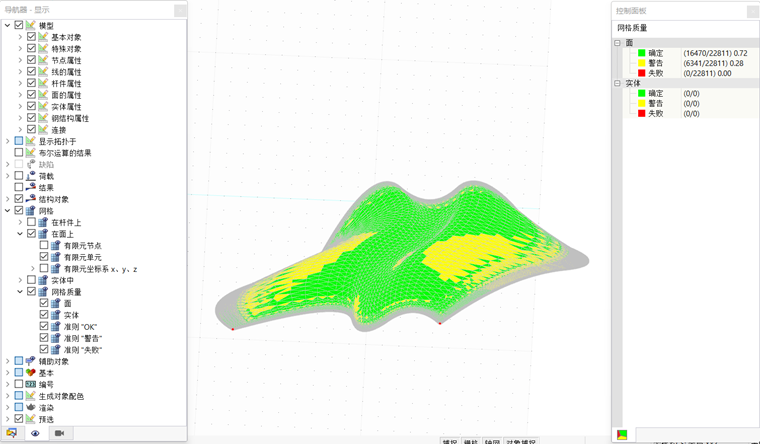The height and width of the screenshot is (444, 760).
Task: Uncheck the 准则 "失败" checkbox
Action: tap(44, 349)
